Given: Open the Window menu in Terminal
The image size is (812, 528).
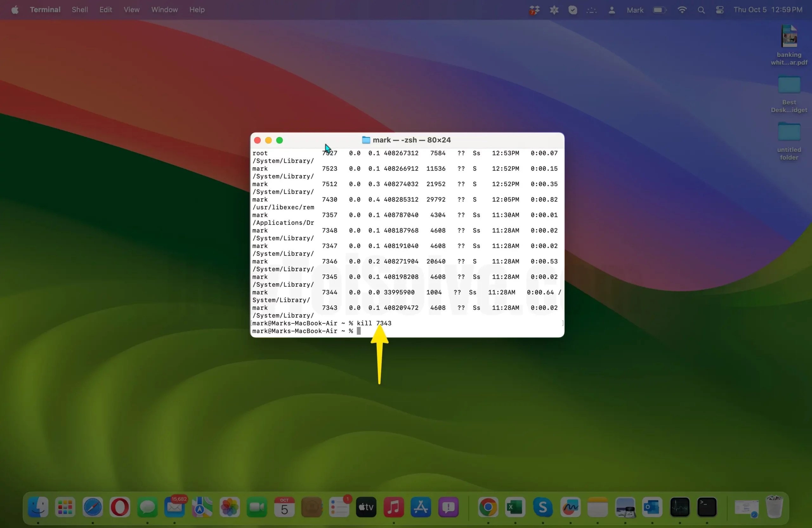Looking at the screenshot, I should (x=164, y=10).
